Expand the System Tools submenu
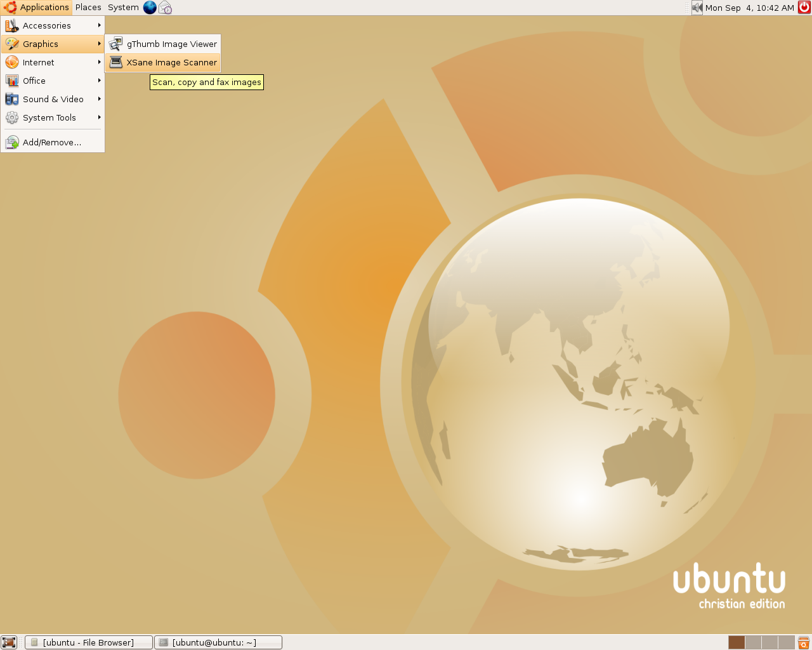 coord(53,117)
